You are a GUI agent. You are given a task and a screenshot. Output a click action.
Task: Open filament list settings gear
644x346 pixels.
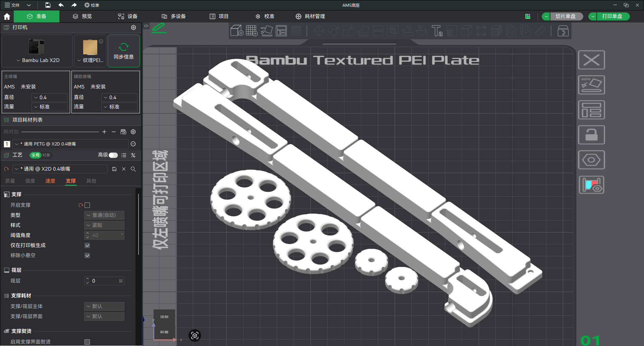[133, 132]
